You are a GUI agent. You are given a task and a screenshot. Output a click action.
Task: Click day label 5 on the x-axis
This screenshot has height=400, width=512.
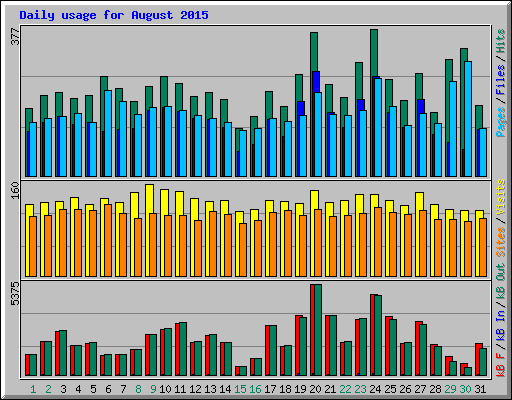tap(93, 389)
